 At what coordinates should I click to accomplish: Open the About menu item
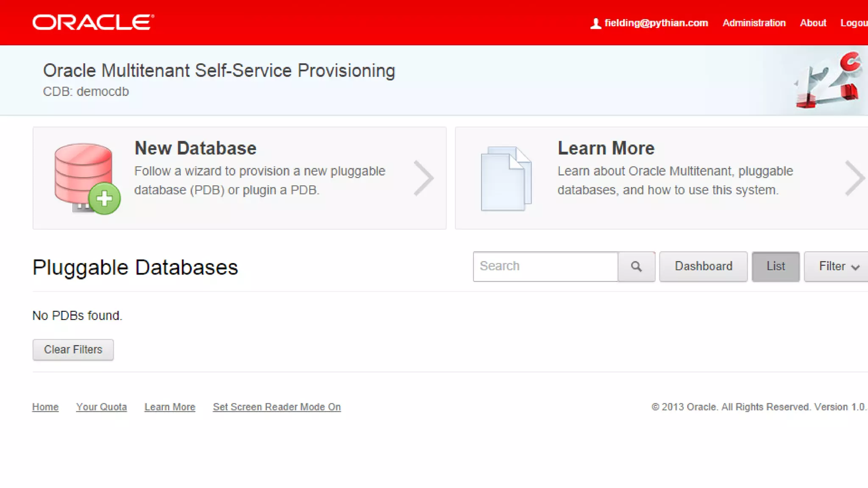tap(813, 23)
